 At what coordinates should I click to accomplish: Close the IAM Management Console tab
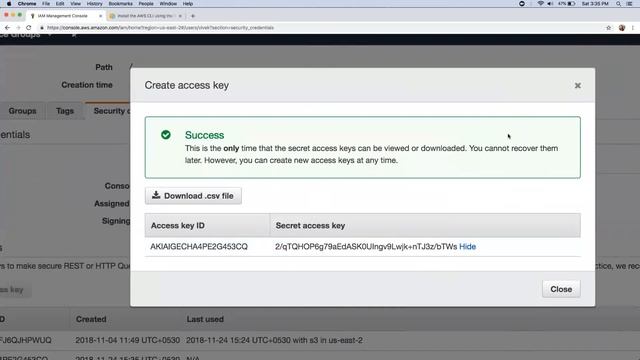(x=100, y=16)
